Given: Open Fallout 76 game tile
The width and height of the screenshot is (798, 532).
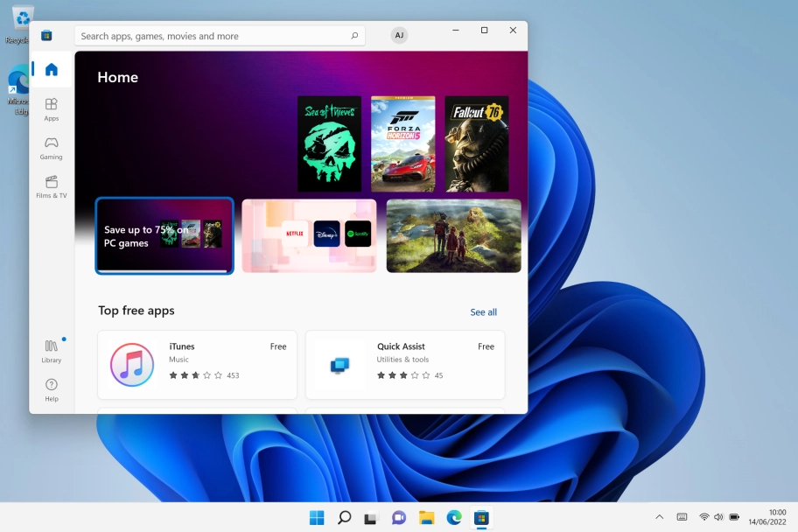Looking at the screenshot, I should tap(476, 143).
